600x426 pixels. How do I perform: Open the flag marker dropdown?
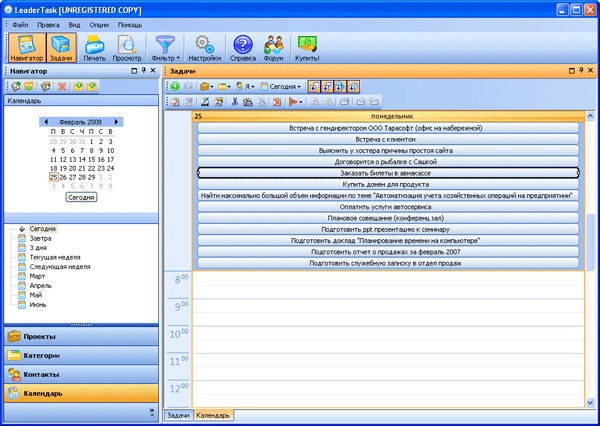(x=295, y=102)
